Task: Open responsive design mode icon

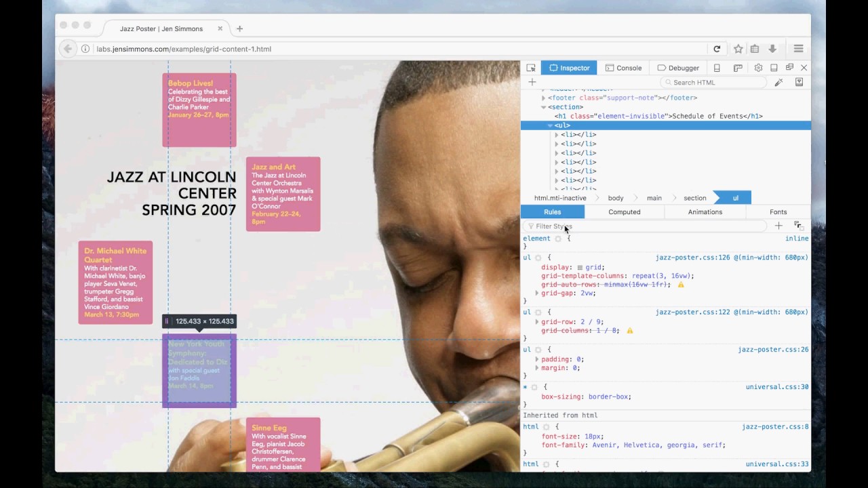Action: [716, 68]
